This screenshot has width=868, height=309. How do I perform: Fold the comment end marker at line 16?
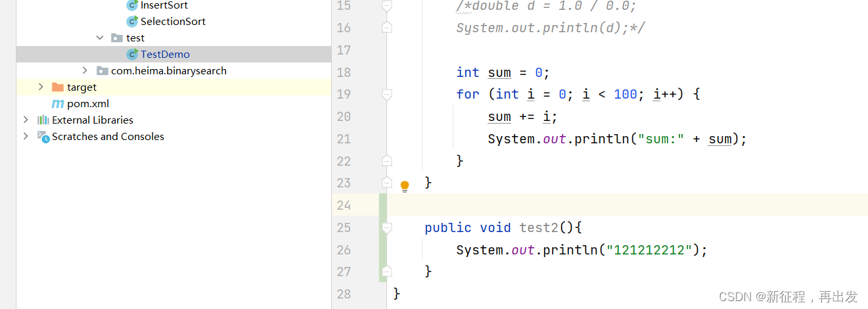387,28
